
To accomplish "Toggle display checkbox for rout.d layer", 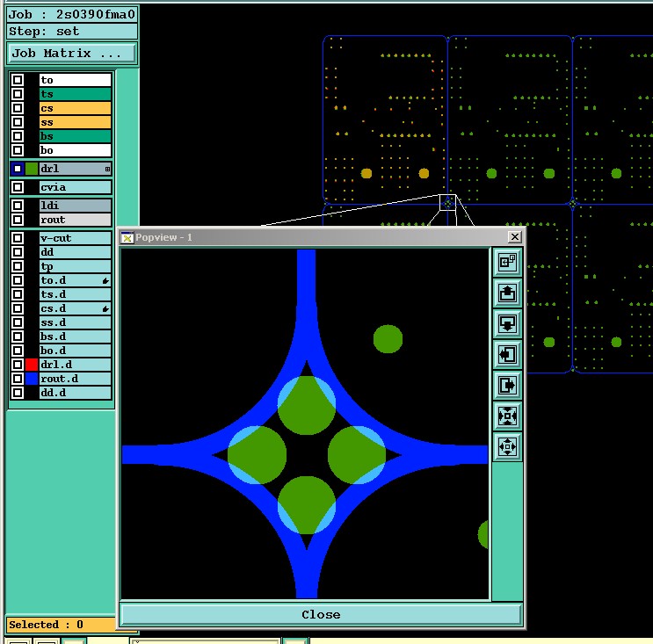I will click(x=18, y=379).
